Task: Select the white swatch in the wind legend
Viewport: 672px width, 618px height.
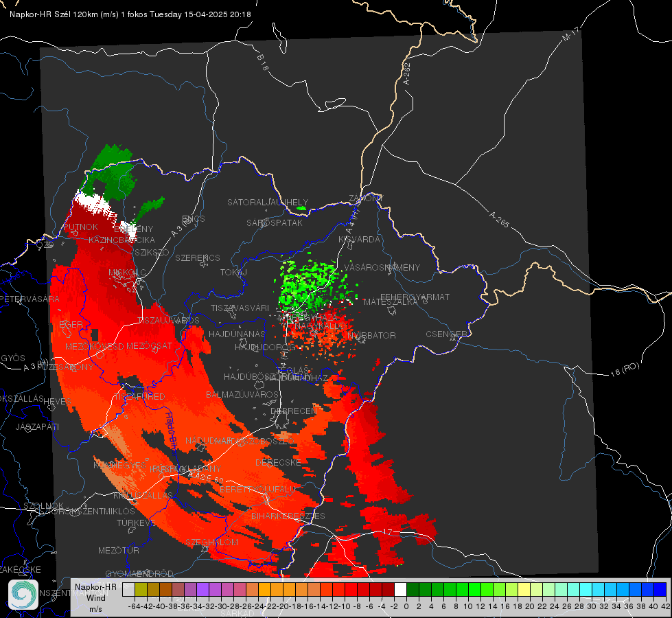Action: (x=400, y=589)
